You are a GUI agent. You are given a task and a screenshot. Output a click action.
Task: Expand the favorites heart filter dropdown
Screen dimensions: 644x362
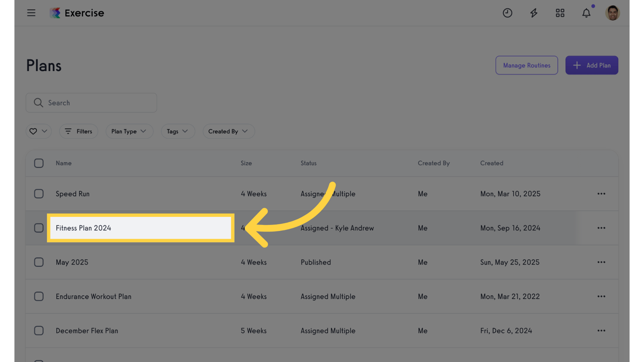pyautogui.click(x=39, y=132)
